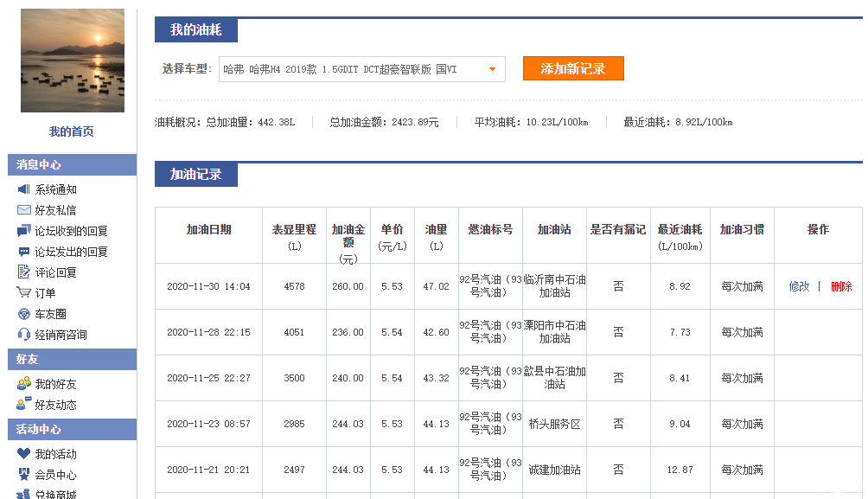Open 好友动态 in the sidebar
The width and height of the screenshot is (868, 499).
[x=55, y=405]
